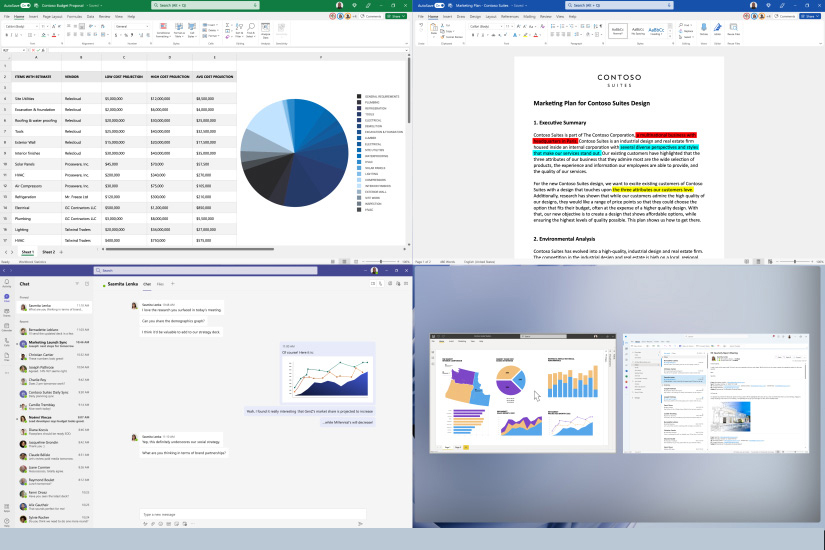Adjust Word zoom slider
This screenshot has height=550, width=825.
(x=794, y=262)
